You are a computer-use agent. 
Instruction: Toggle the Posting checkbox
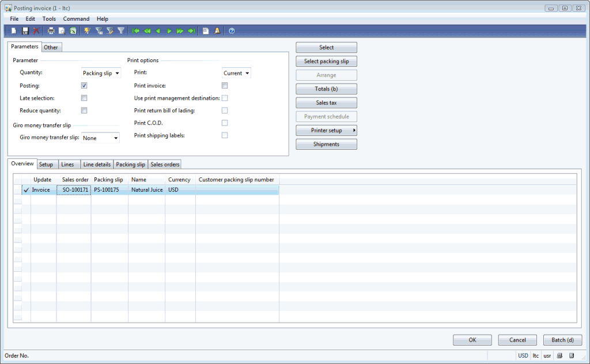[84, 86]
